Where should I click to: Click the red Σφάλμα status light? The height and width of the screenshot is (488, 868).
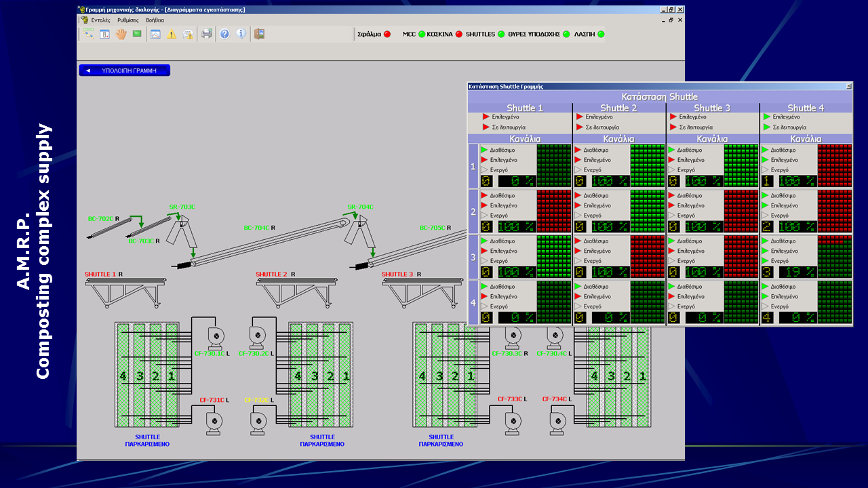tap(387, 34)
